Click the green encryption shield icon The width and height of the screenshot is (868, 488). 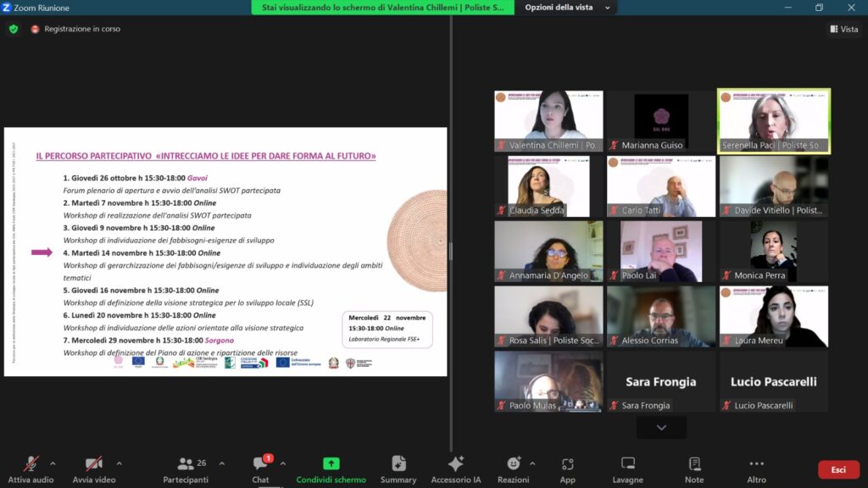14,29
